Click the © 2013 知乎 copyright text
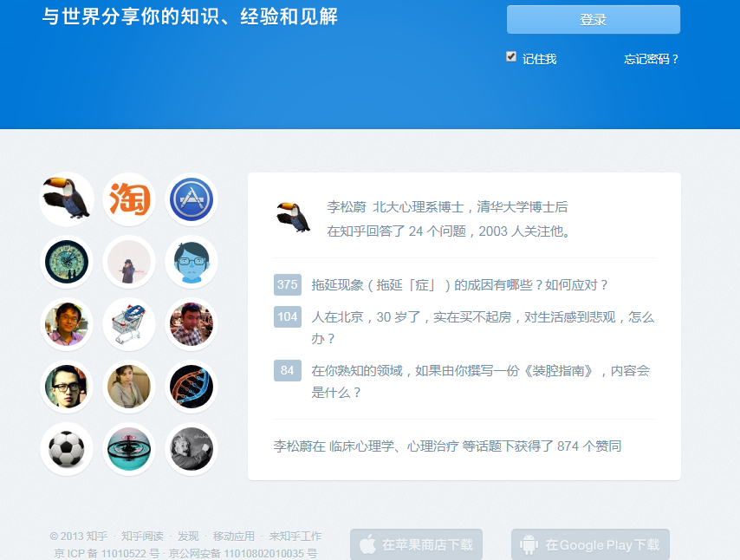Viewport: 740px width, 560px height. tap(78, 536)
